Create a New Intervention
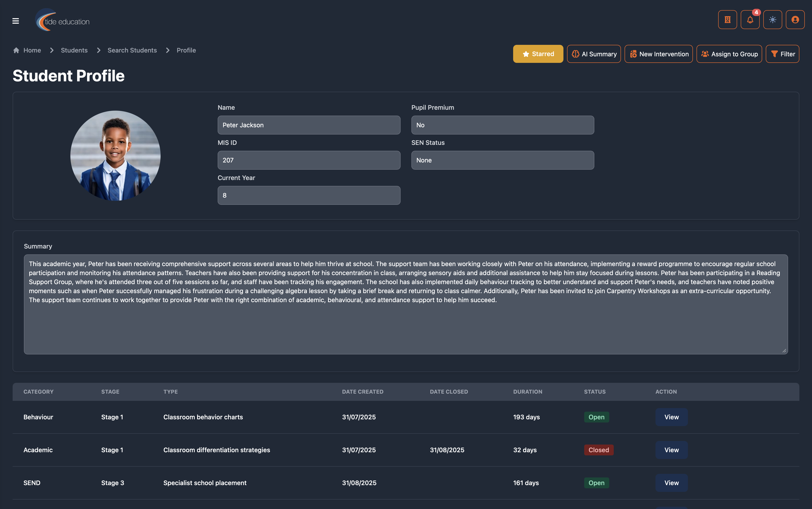 (x=658, y=54)
